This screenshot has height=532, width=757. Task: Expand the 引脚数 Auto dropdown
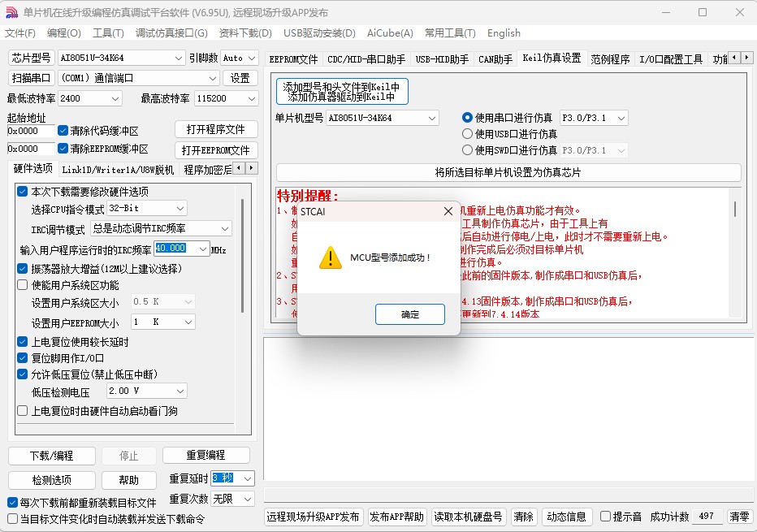tap(252, 58)
